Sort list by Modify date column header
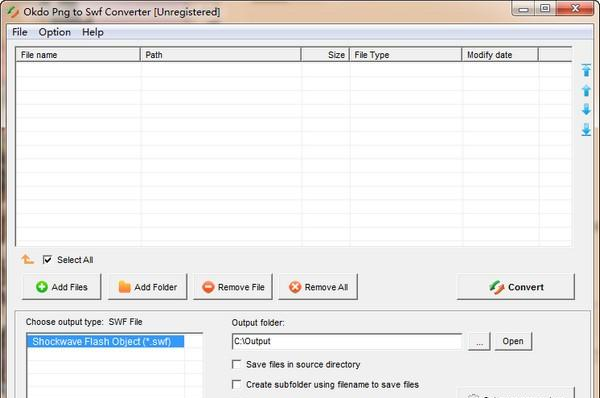600x398 pixels. coord(500,55)
